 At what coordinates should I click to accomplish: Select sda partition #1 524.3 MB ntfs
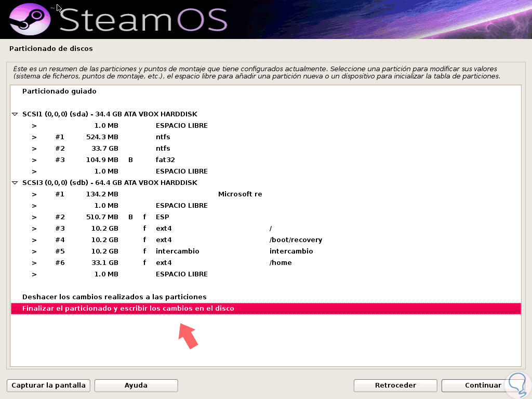266,137
